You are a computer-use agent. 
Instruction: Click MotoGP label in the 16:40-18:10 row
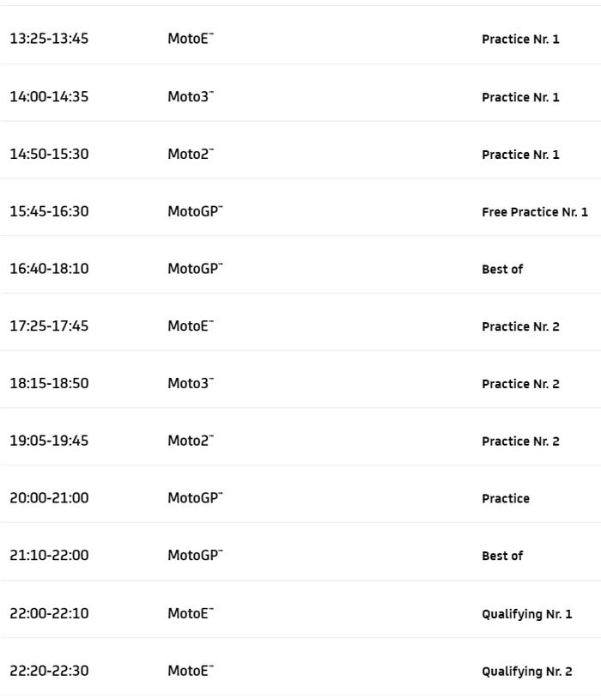194,269
